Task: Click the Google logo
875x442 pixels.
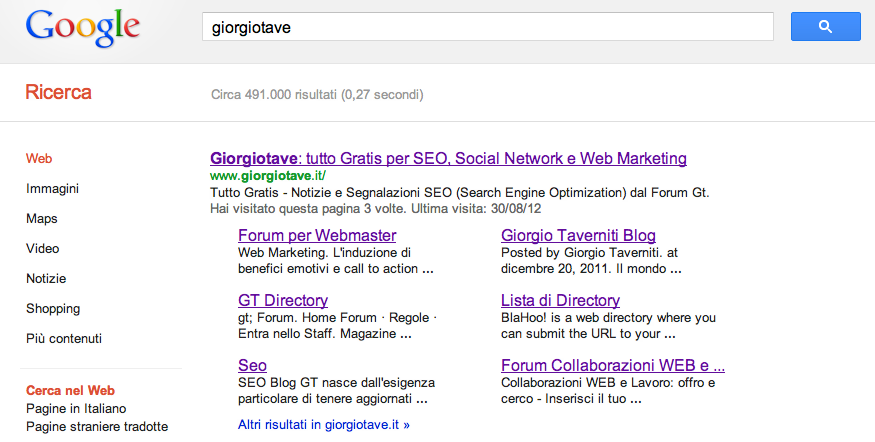Action: [83, 29]
